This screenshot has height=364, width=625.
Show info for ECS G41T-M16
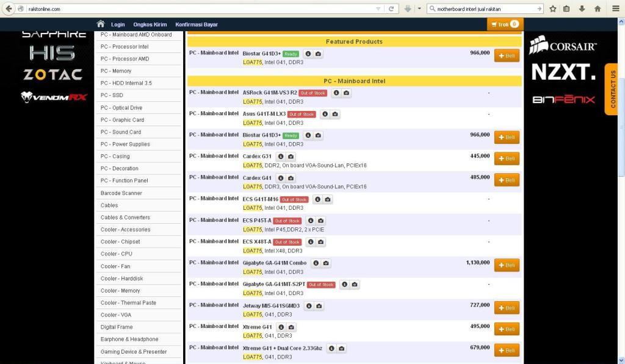pyautogui.click(x=317, y=199)
